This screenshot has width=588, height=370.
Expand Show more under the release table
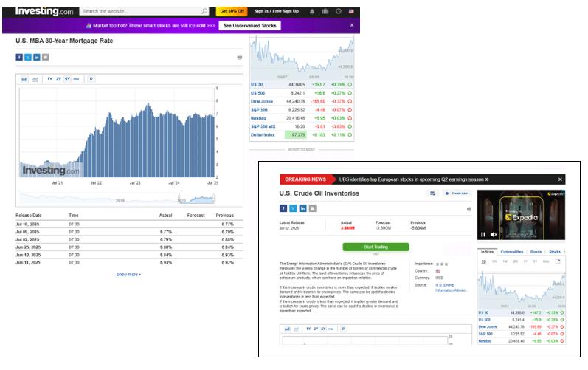[128, 274]
